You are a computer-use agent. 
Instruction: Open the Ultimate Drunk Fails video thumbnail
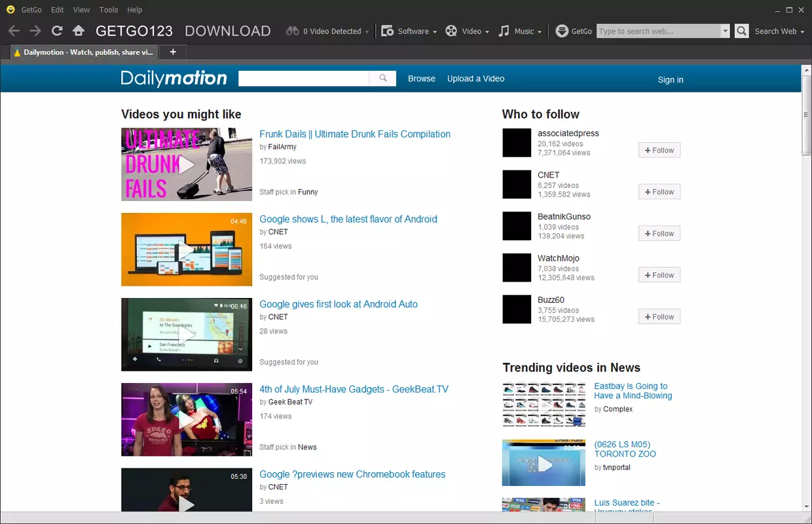point(187,164)
